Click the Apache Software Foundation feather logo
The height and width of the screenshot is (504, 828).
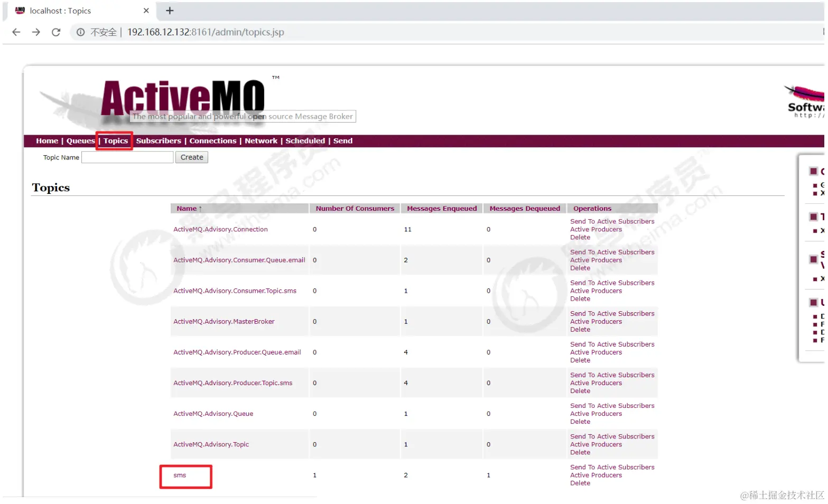pos(805,101)
